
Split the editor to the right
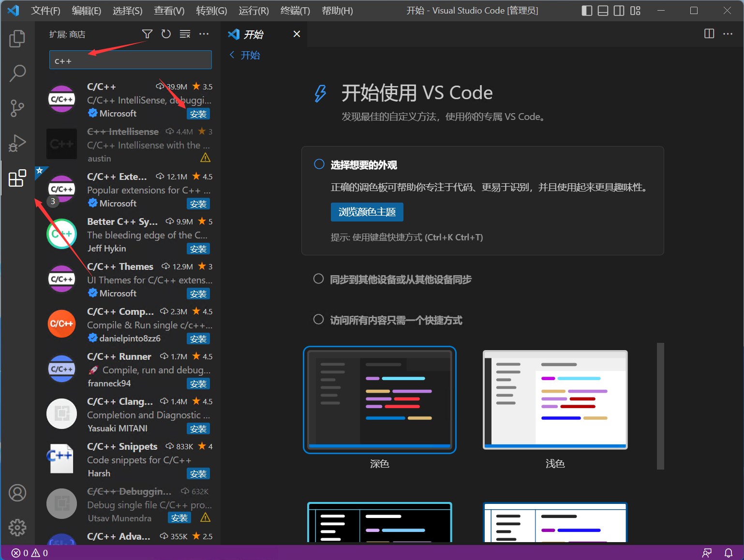(x=709, y=34)
